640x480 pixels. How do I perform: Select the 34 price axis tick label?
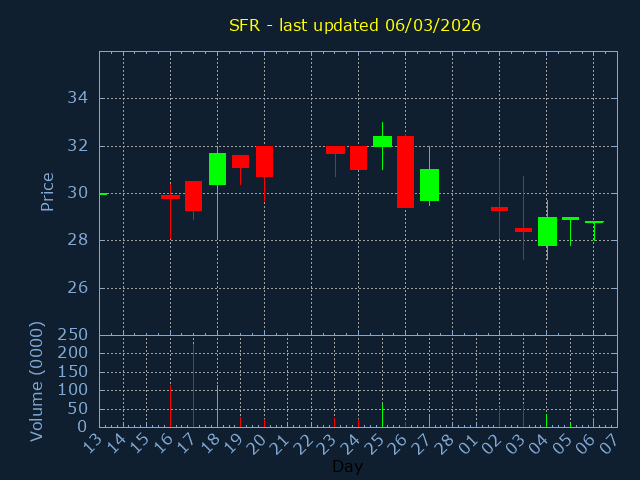tap(78, 98)
